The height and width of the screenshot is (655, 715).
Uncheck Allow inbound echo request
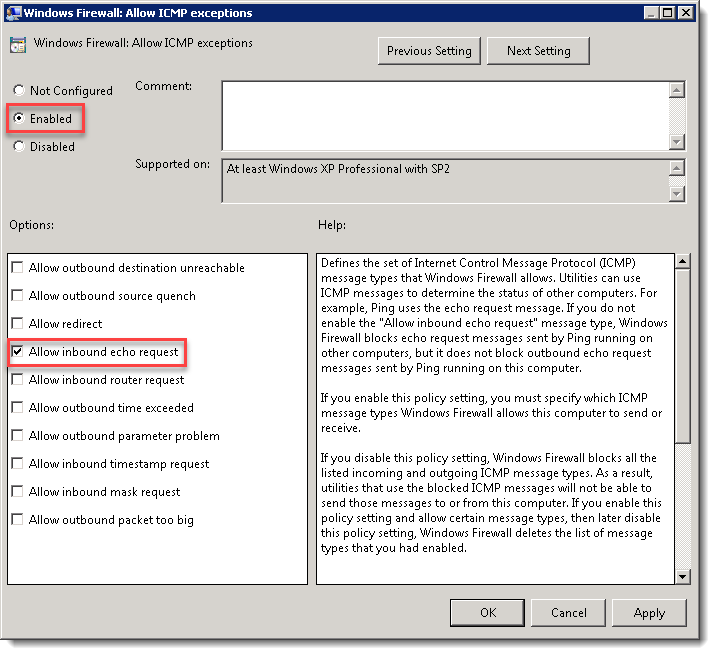[17, 352]
